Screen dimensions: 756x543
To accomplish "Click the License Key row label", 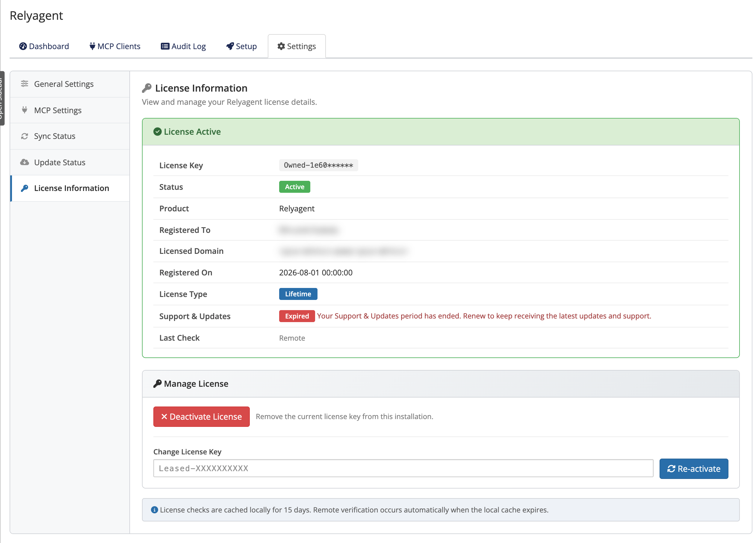I will [x=181, y=165].
